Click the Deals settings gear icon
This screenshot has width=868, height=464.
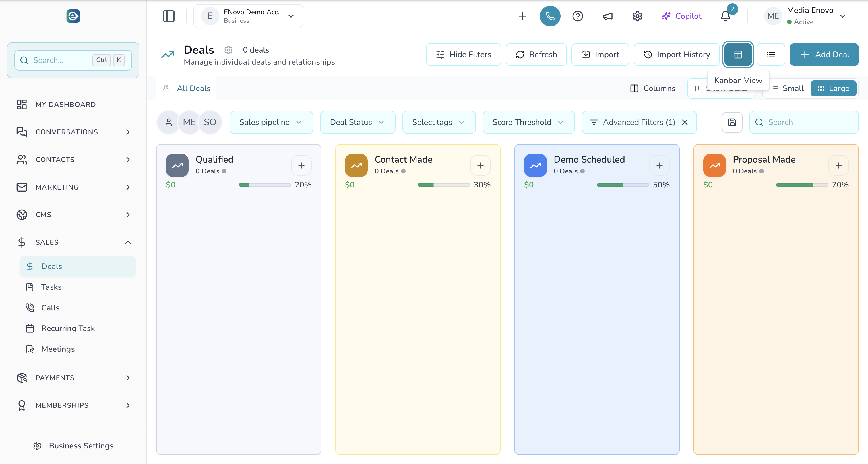[x=228, y=50]
